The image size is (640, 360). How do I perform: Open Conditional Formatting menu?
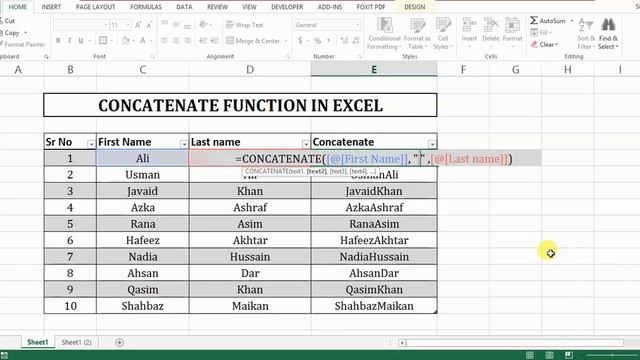coord(384,33)
